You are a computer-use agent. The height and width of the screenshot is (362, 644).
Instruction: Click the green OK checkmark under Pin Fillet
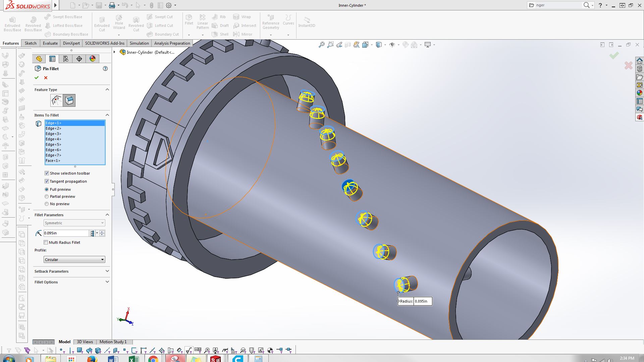tap(37, 78)
